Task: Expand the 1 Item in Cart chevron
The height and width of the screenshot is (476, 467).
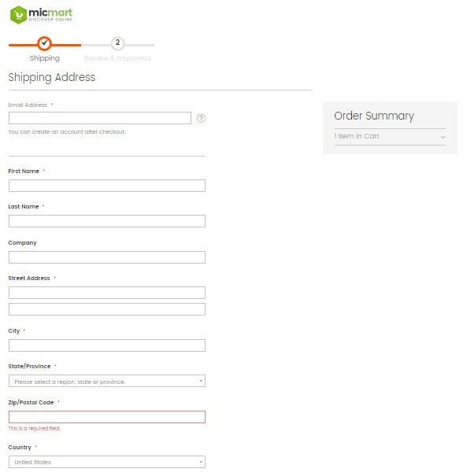Action: click(x=443, y=137)
